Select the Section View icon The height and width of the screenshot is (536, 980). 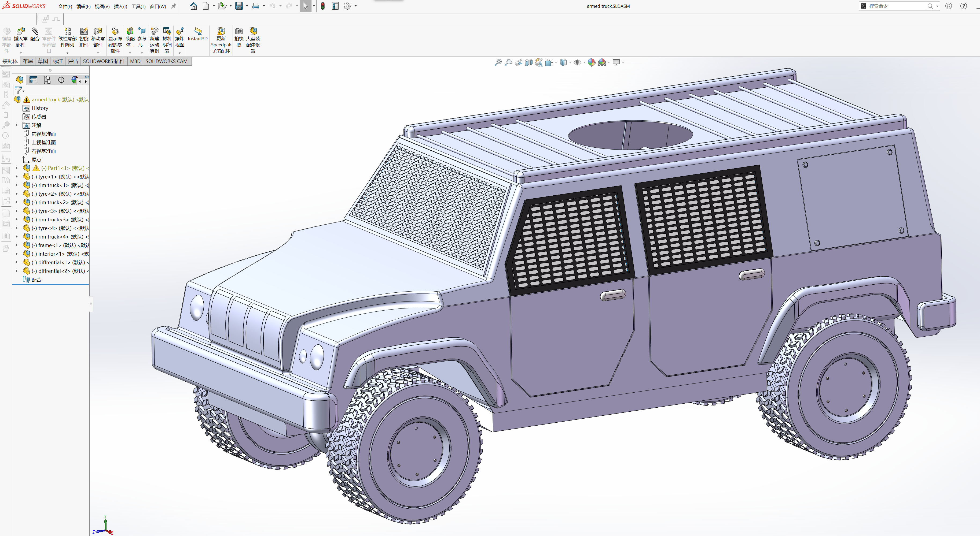pos(529,63)
